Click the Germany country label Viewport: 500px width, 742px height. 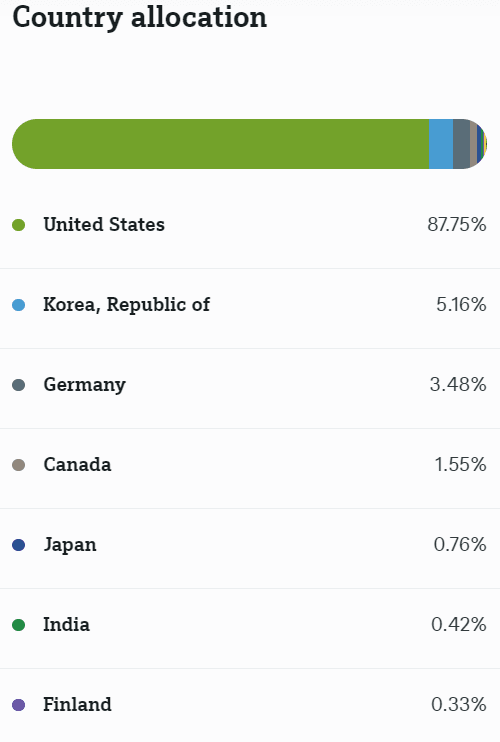tap(85, 385)
